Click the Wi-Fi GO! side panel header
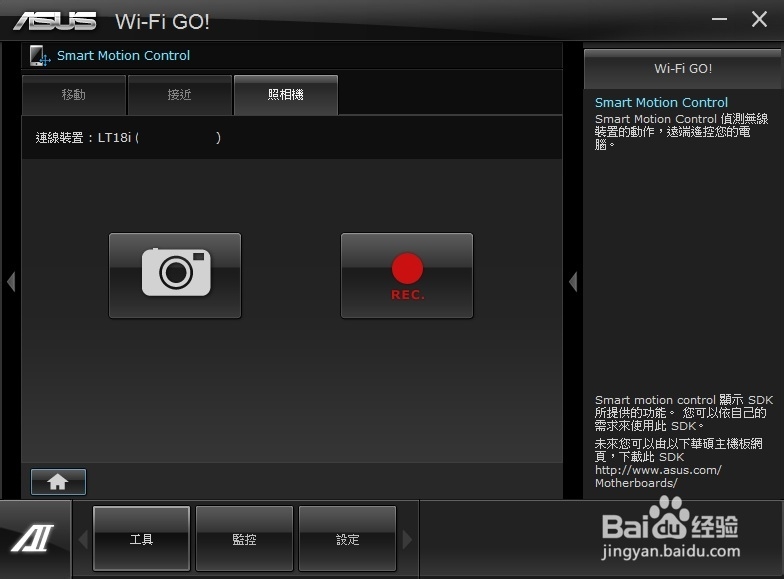Viewport: 784px width, 579px height. tap(683, 68)
